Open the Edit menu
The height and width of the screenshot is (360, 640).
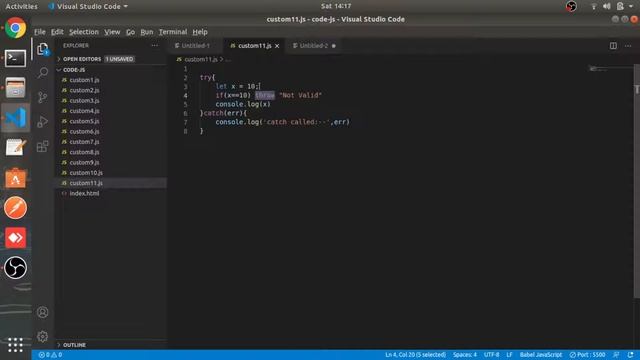pyautogui.click(x=57, y=32)
